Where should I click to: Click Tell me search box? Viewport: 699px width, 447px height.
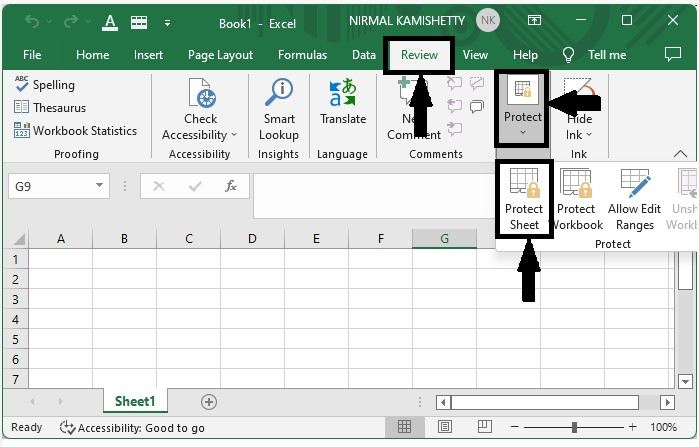(x=606, y=55)
